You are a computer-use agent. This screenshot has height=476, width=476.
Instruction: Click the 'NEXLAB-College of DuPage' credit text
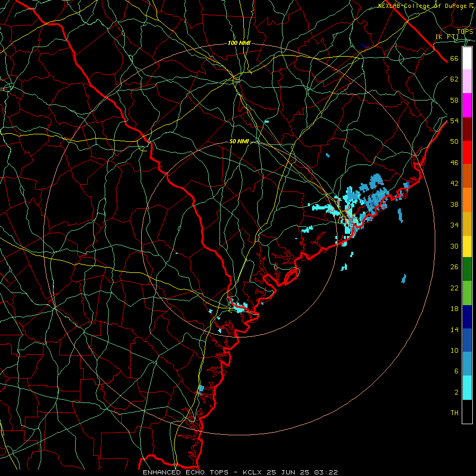click(x=423, y=6)
